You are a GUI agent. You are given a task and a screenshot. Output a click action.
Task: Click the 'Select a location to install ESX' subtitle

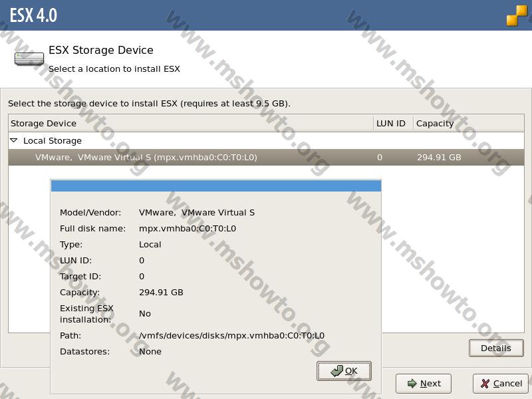[x=114, y=69]
